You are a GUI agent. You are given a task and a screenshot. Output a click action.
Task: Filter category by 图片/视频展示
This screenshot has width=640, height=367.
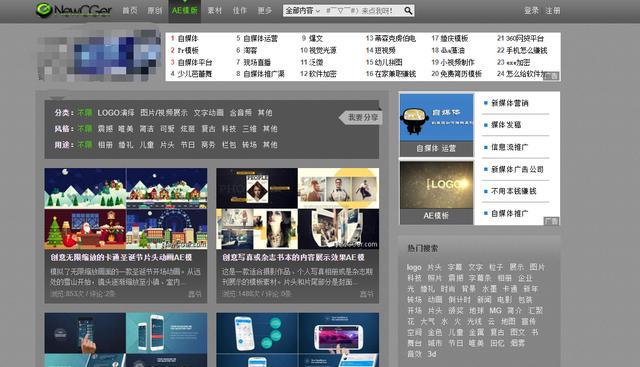pyautogui.click(x=164, y=113)
